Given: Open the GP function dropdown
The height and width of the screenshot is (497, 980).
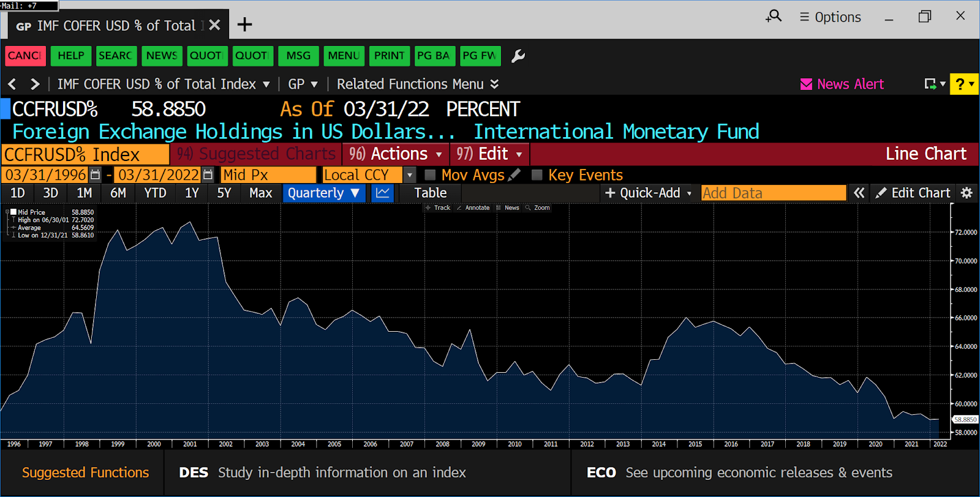Looking at the screenshot, I should (303, 84).
